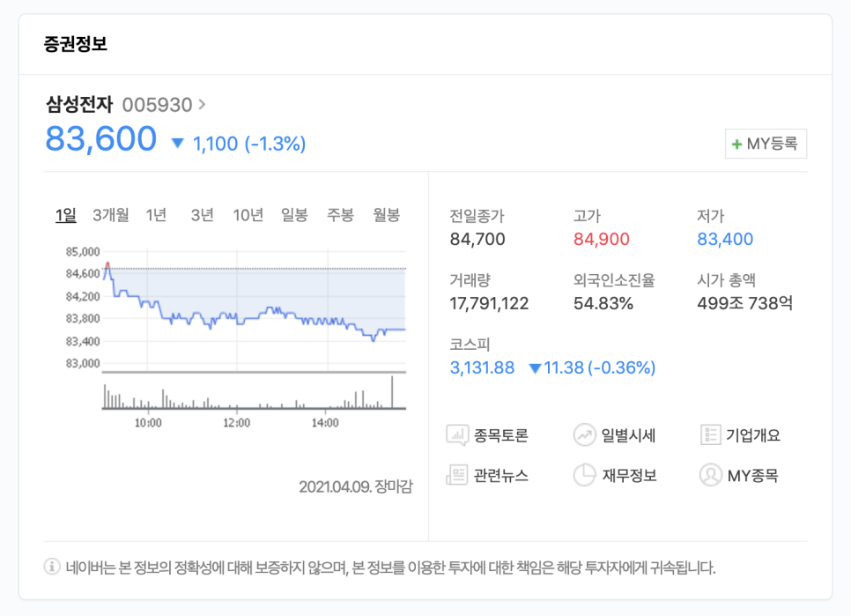Image resolution: width=851 pixels, height=616 pixels.
Task: Show the 주봉 weekly candle chart
Action: [x=340, y=215]
